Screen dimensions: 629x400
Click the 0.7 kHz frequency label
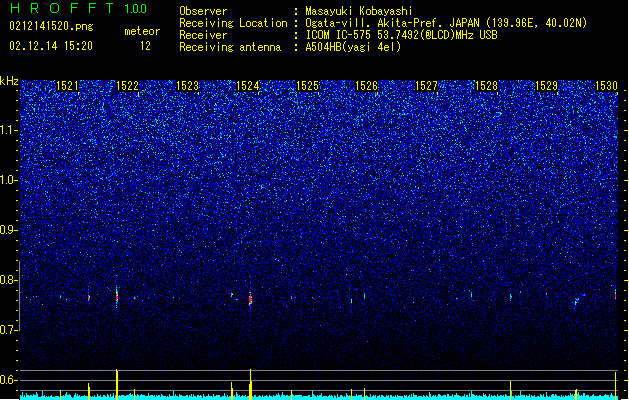[9, 330]
